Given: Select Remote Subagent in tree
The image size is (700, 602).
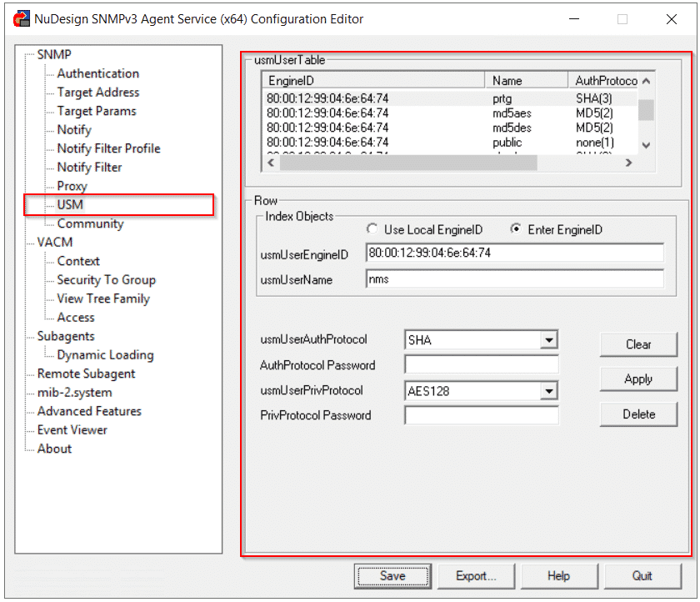Looking at the screenshot, I should tap(86, 374).
